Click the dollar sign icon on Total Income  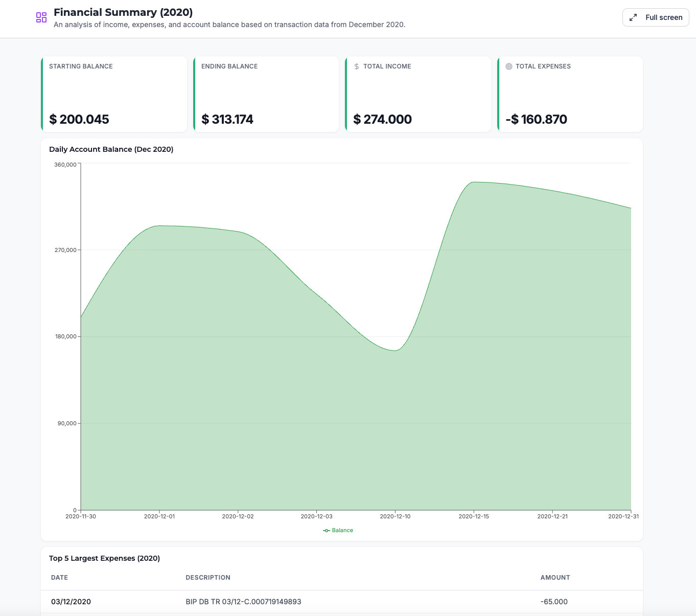[357, 66]
